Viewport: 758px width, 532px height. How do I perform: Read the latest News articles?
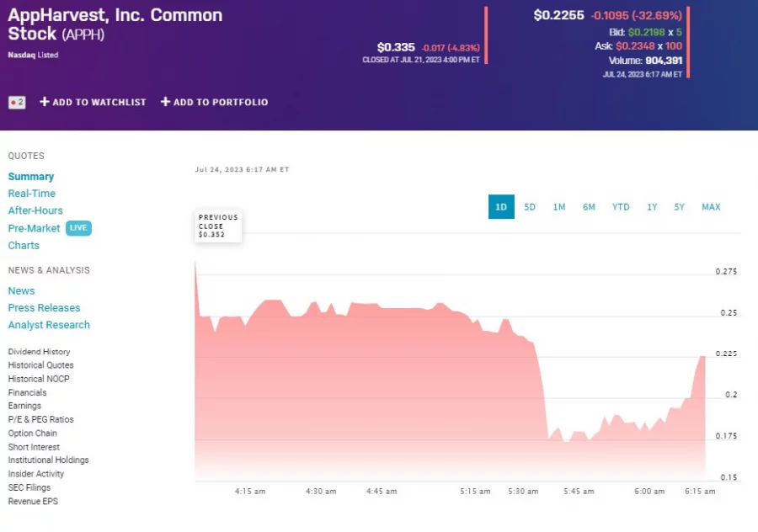21,290
